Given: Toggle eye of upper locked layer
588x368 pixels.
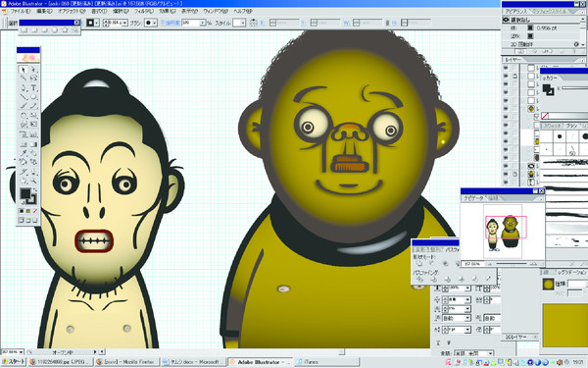Looking at the screenshot, I should point(506,76).
